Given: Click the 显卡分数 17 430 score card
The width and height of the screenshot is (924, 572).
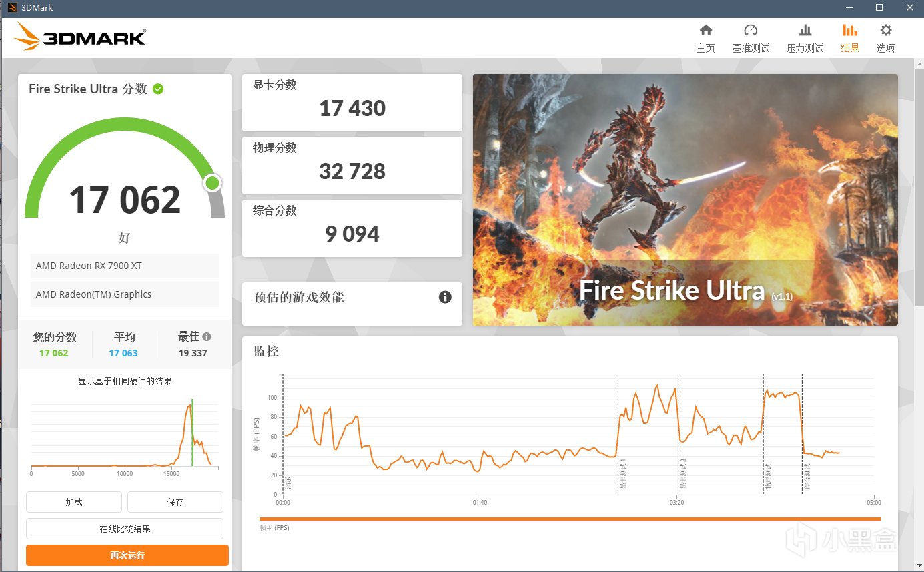Looking at the screenshot, I should pyautogui.click(x=352, y=103).
